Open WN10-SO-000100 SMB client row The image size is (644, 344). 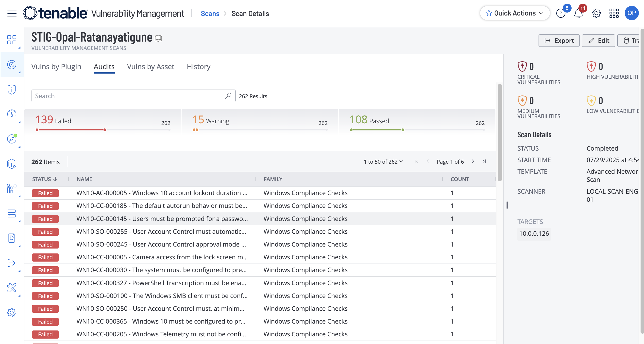pyautogui.click(x=260, y=296)
